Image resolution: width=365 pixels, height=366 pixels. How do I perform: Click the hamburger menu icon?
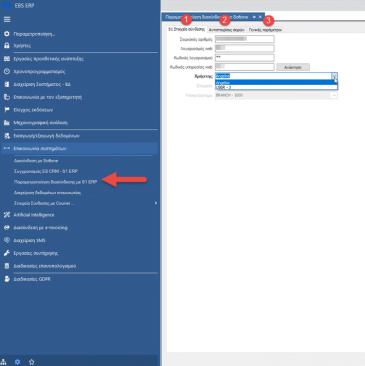click(x=7, y=20)
